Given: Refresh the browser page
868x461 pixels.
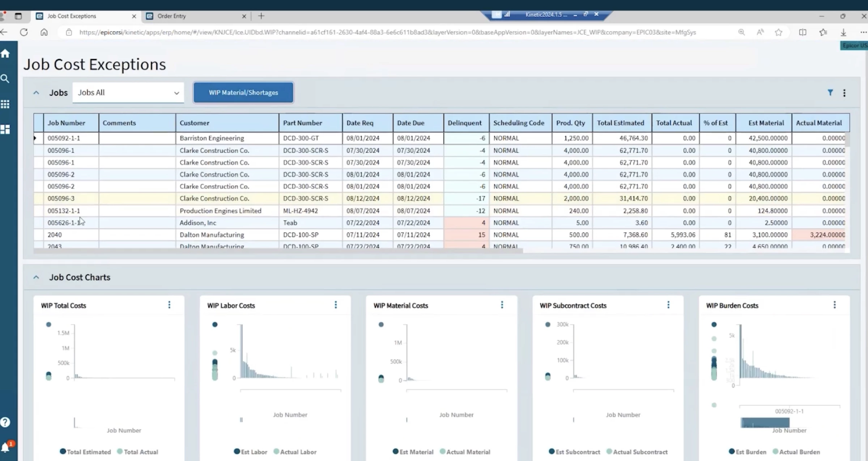Looking at the screenshot, I should pos(24,32).
